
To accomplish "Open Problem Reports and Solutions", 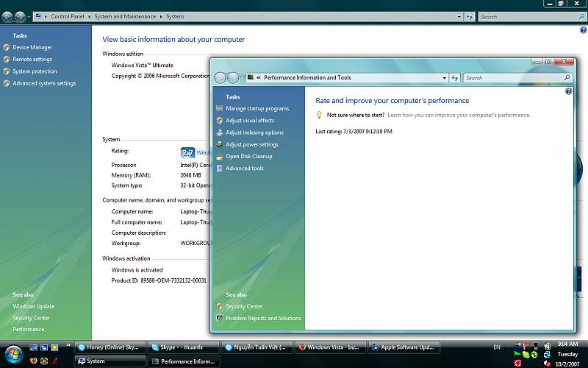I will tap(263, 318).
